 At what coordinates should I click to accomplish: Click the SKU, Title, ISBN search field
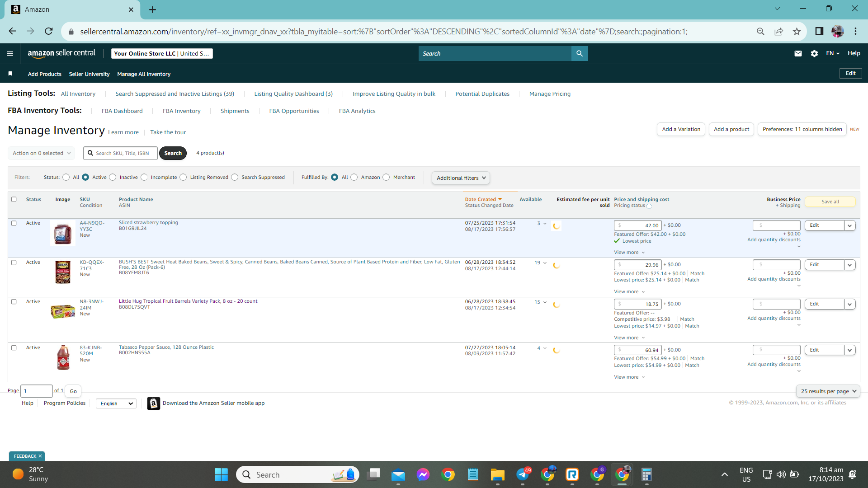pyautogui.click(x=121, y=153)
